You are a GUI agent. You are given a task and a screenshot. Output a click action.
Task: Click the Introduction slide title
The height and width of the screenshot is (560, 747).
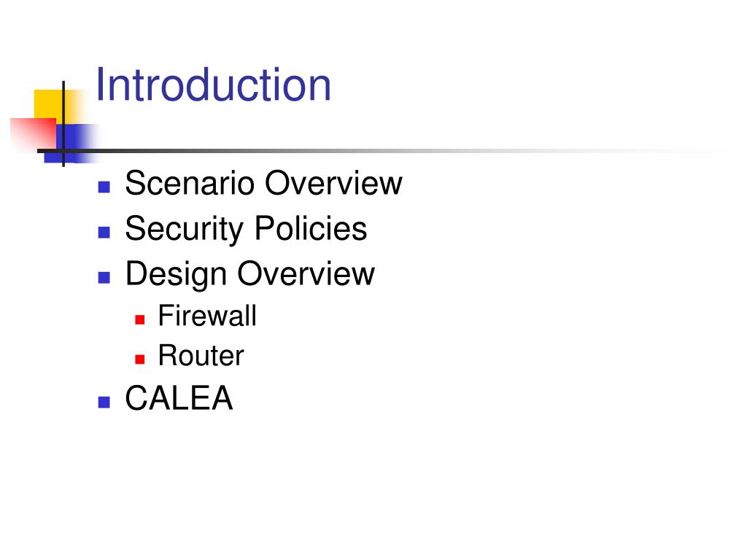click(213, 85)
